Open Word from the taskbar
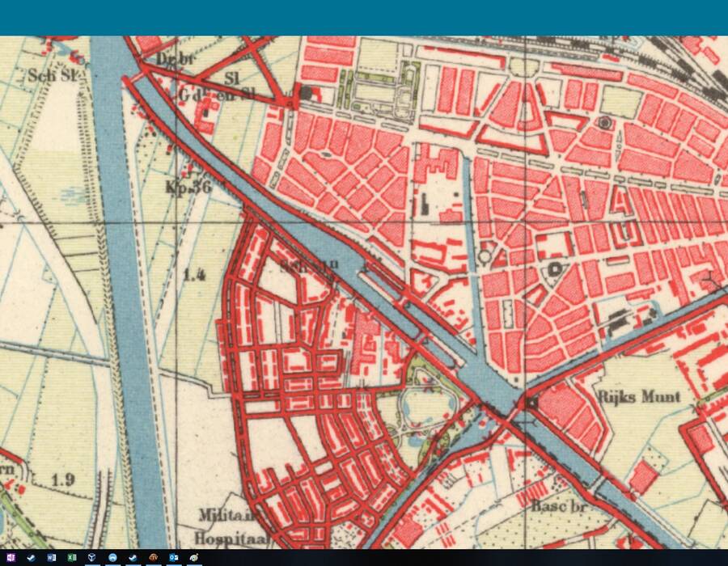 coord(51,557)
